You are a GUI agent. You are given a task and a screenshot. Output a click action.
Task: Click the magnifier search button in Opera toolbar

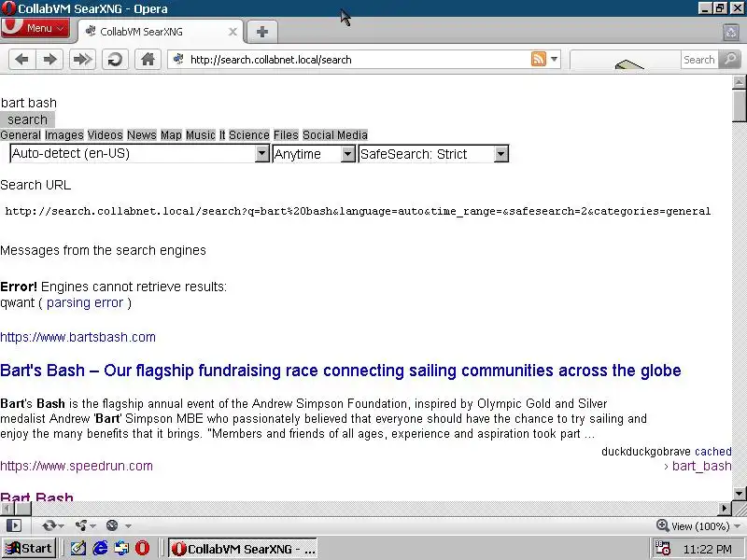(729, 60)
